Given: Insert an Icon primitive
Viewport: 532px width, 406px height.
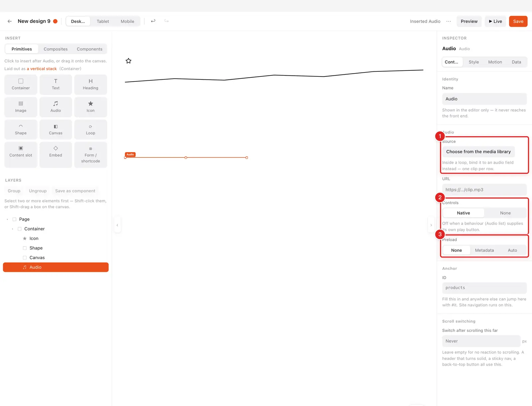Looking at the screenshot, I should (x=90, y=107).
